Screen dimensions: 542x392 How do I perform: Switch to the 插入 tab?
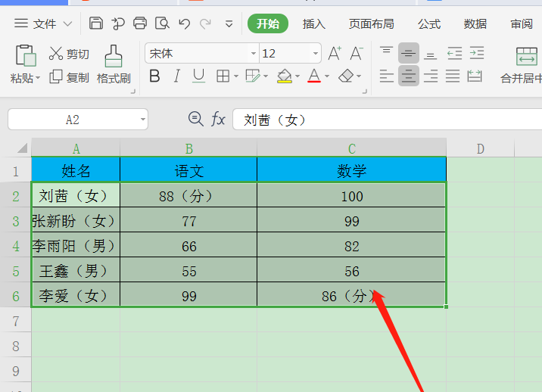click(314, 23)
